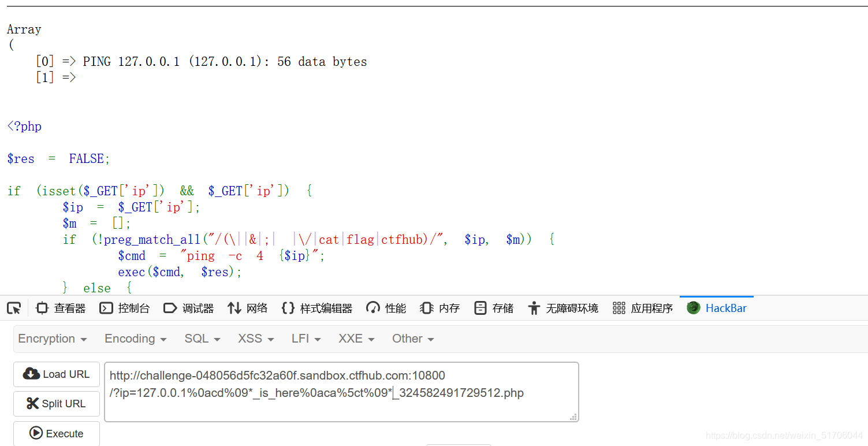Click the Performance gauge icon

coord(373,309)
